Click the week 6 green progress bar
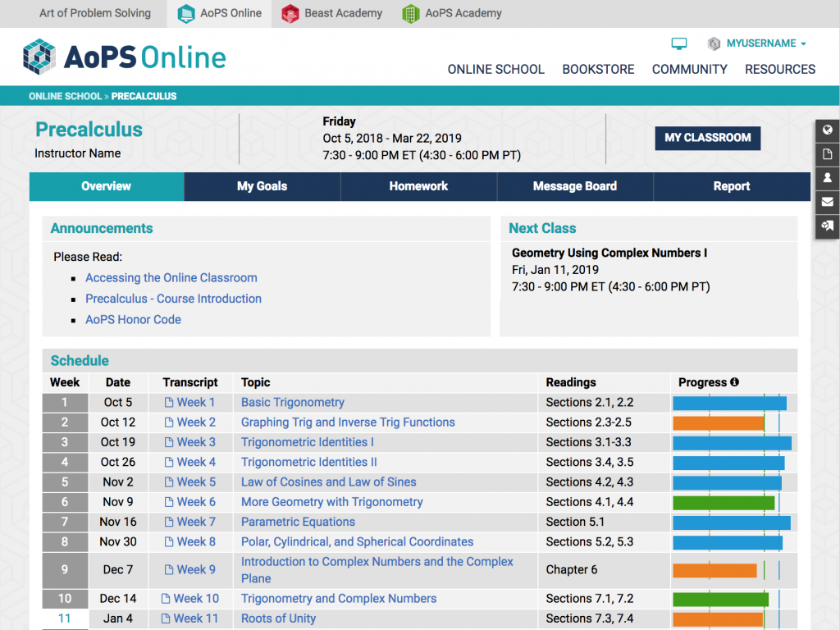 point(724,503)
